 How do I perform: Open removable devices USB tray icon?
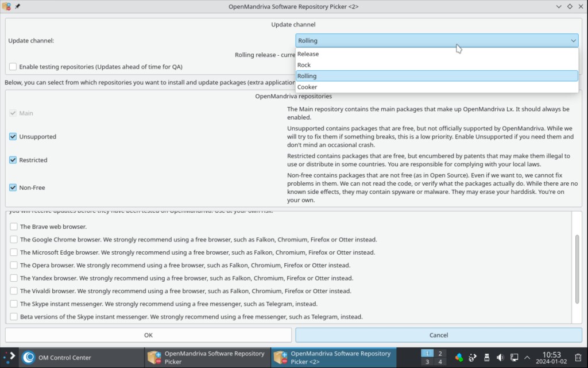pyautogui.click(x=486, y=358)
